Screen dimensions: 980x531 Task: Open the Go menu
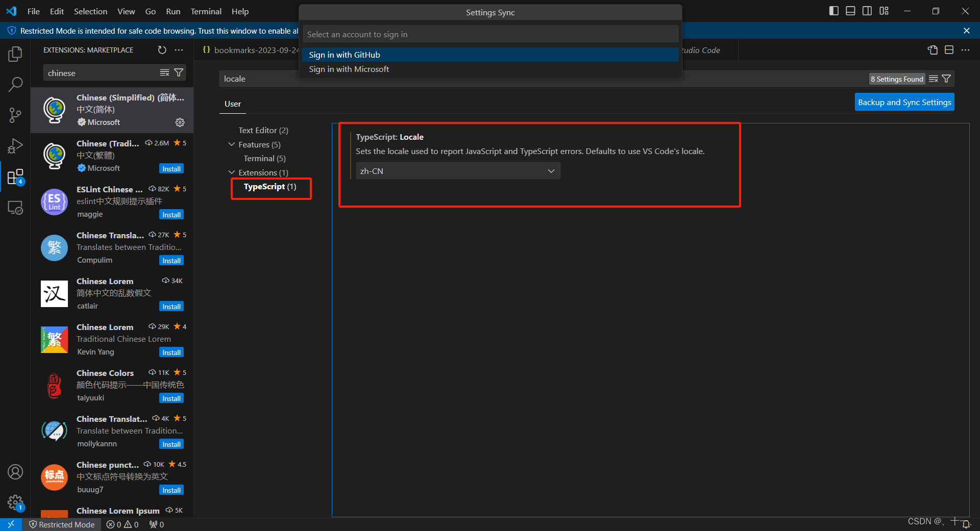point(150,11)
